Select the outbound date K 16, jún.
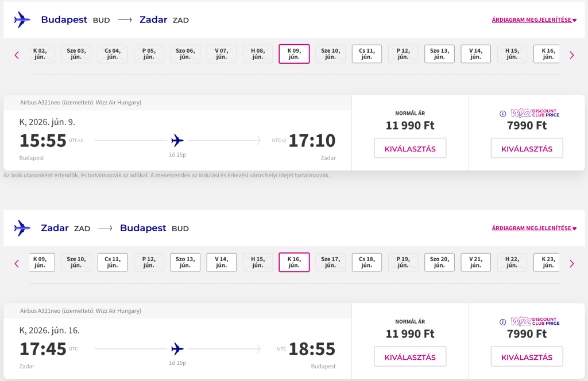This screenshot has height=381, width=588. [x=548, y=54]
